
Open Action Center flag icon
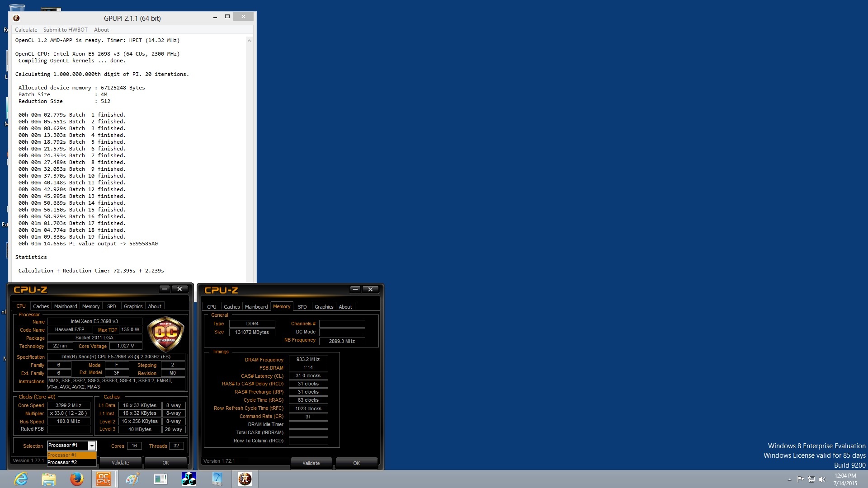800,479
